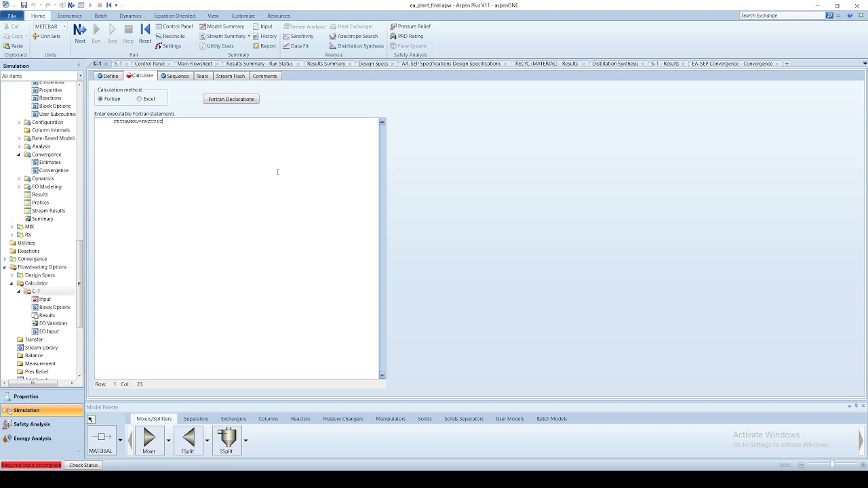Click the Next run button

pos(80,33)
